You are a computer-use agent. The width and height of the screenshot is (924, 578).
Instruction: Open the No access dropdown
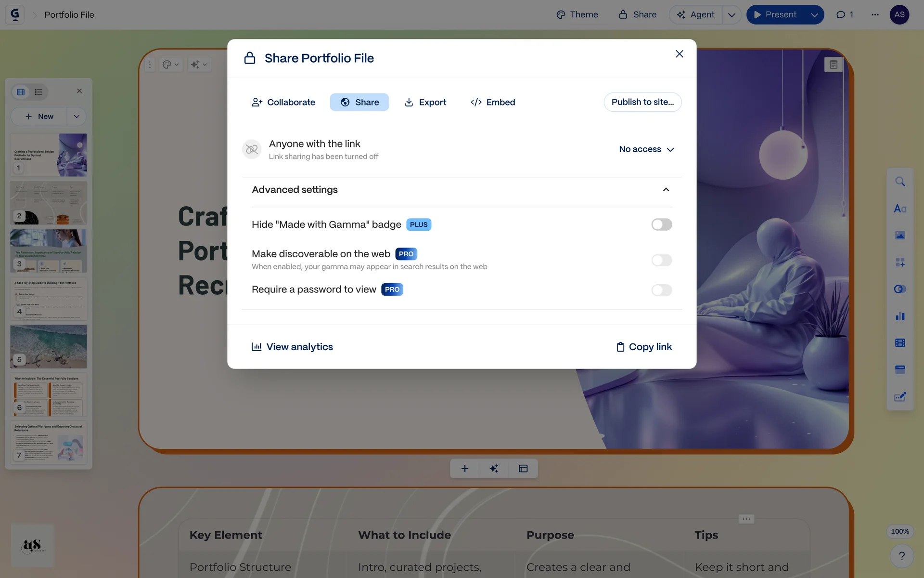(646, 149)
